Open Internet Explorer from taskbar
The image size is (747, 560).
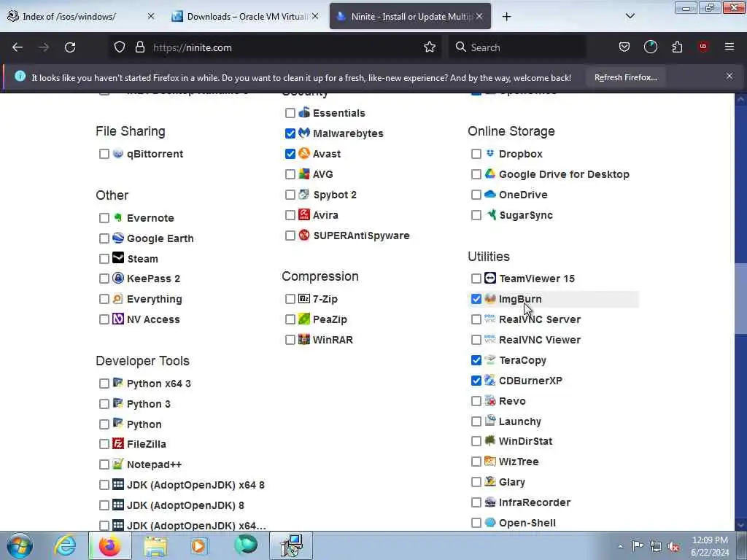[x=64, y=545]
